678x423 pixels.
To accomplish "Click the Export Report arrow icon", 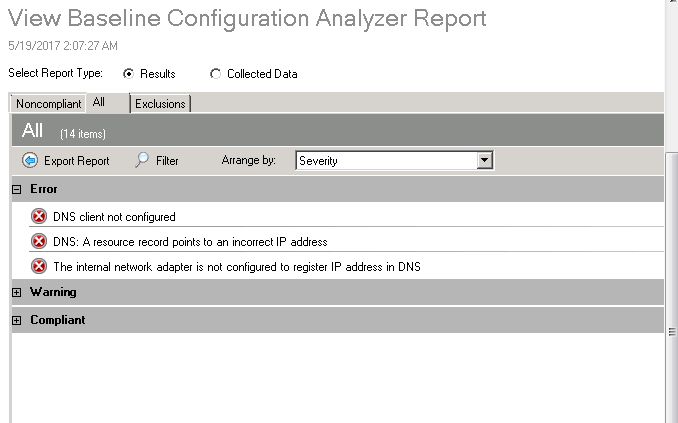I will (x=30, y=160).
